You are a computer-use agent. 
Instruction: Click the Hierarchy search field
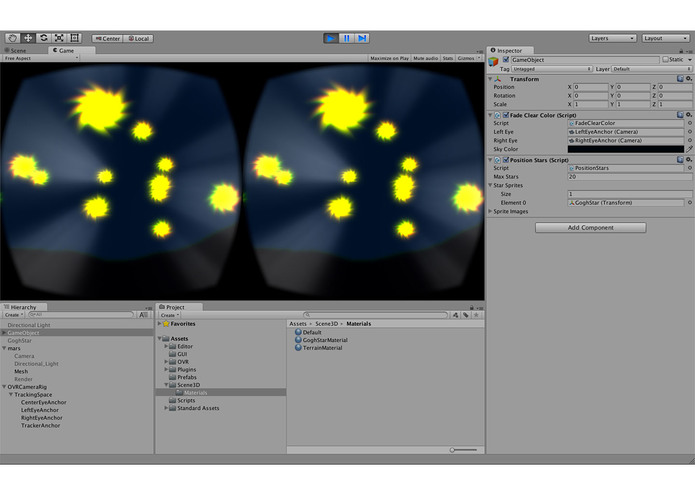coord(81,315)
